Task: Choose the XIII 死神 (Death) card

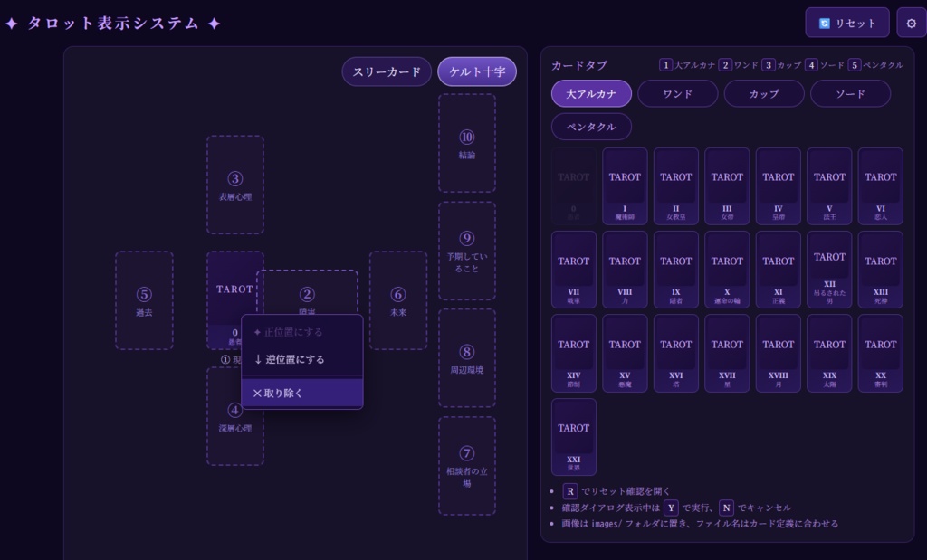Action: click(x=880, y=269)
